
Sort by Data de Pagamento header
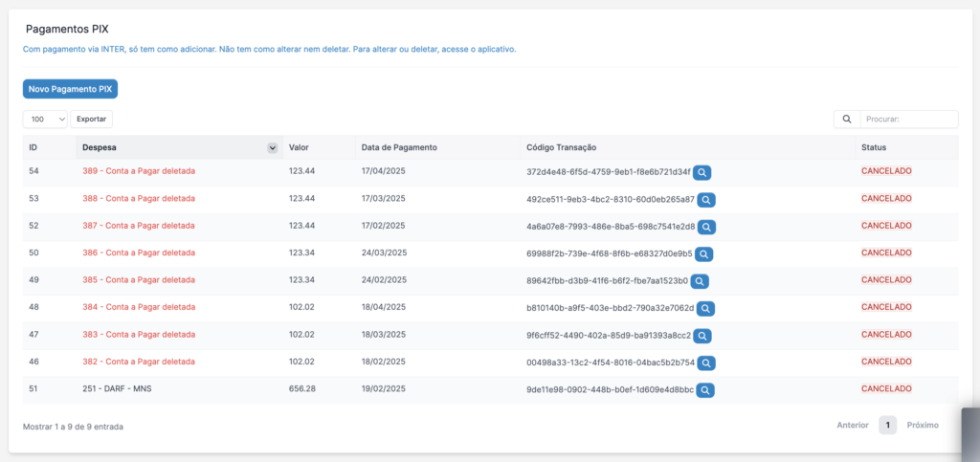pos(399,148)
